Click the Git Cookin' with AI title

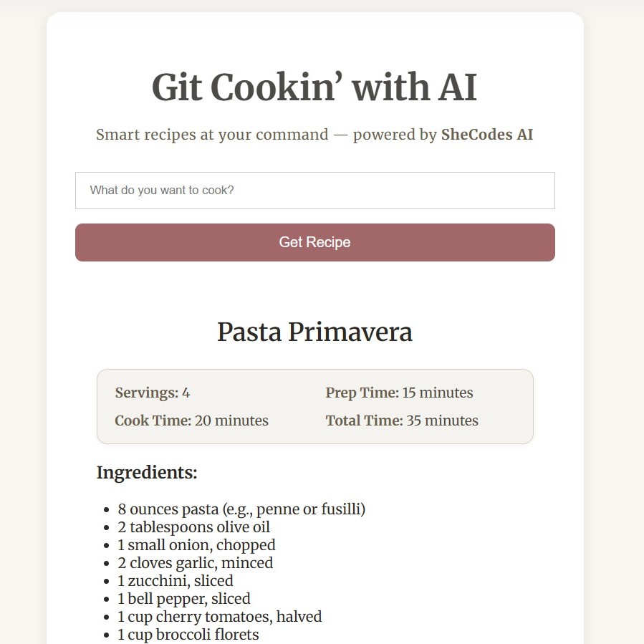314,87
